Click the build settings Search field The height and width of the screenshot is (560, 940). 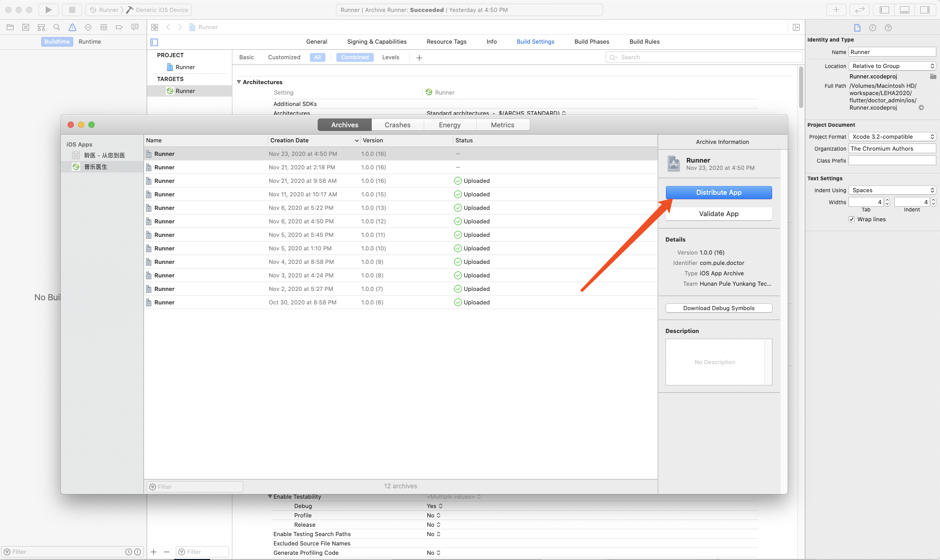click(704, 57)
